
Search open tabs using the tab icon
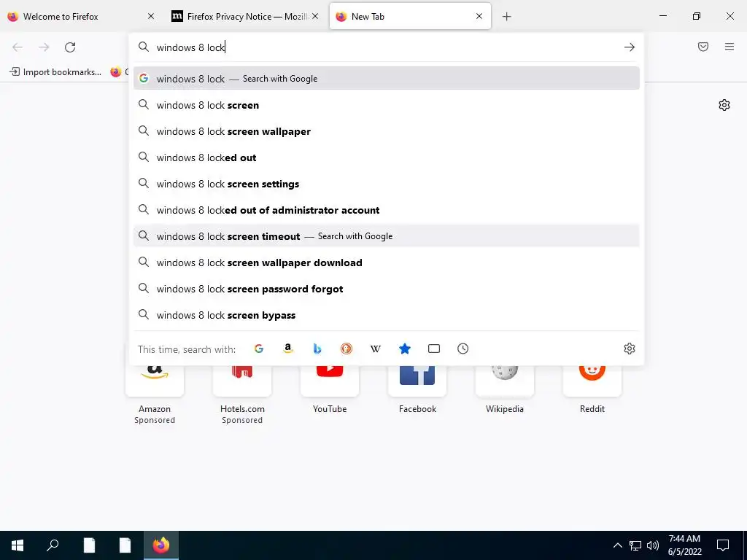(x=434, y=349)
